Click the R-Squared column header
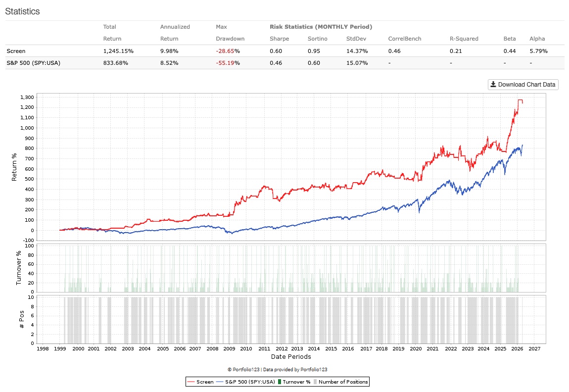The image size is (569, 392). coord(464,39)
